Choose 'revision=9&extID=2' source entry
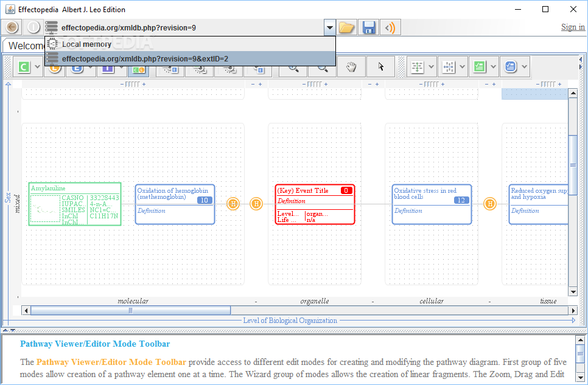The image size is (588, 385). (190, 58)
